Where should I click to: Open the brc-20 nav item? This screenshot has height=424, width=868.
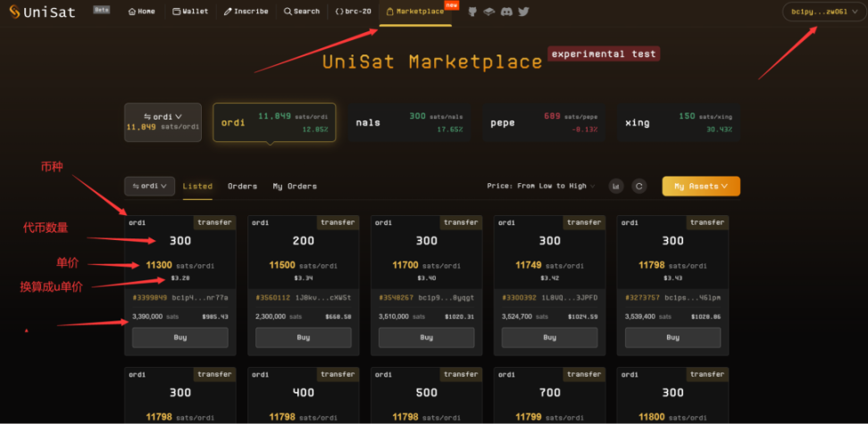pyautogui.click(x=353, y=12)
